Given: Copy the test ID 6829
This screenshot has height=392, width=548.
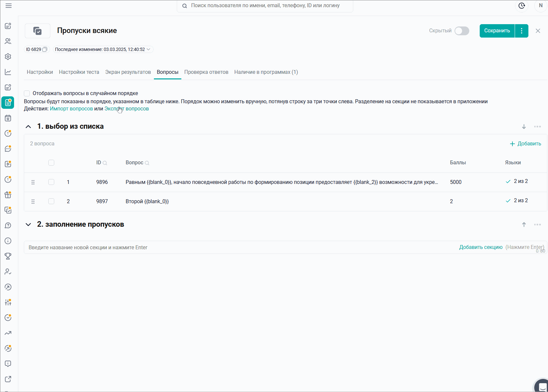Looking at the screenshot, I should point(45,49).
